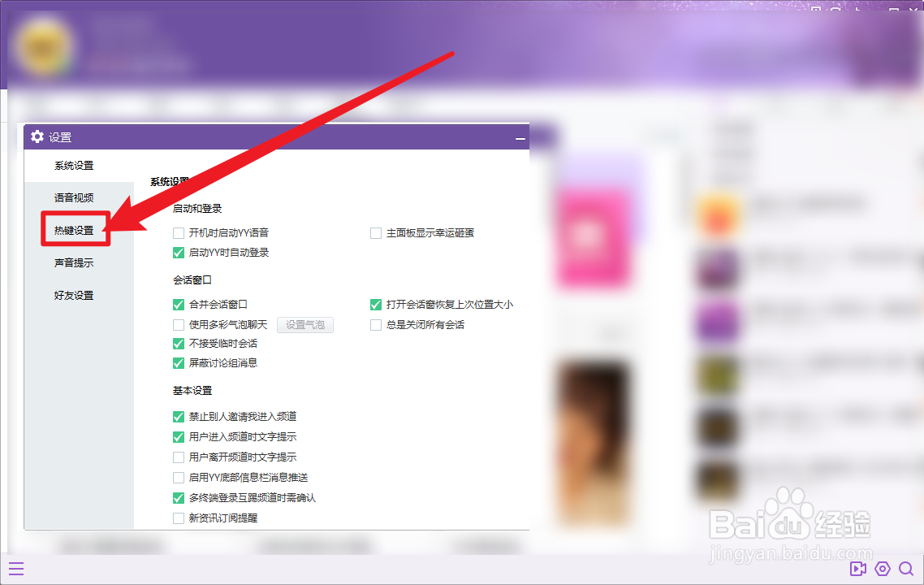Uncheck 禁止别人邀请我进入频道 option
The image size is (924, 585).
(x=178, y=416)
